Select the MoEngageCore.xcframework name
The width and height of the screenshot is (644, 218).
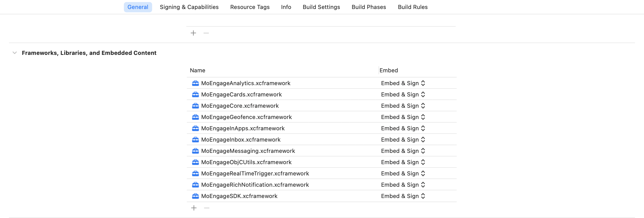[240, 106]
